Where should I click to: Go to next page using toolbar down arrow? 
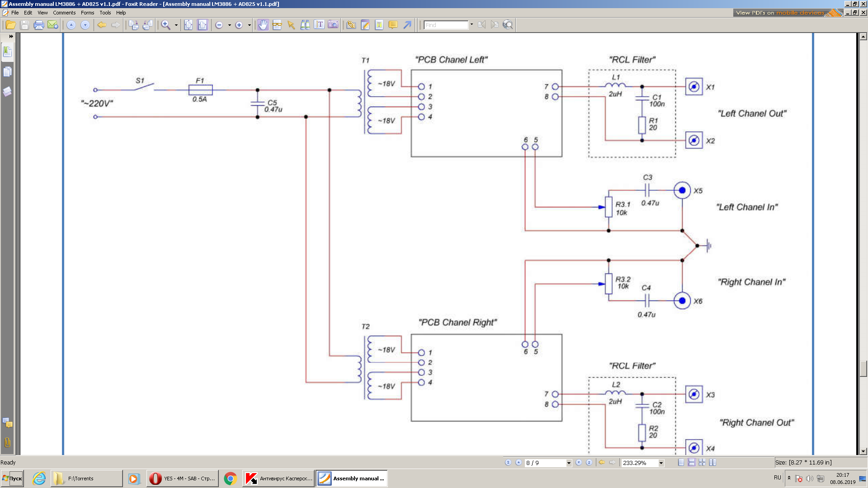(x=85, y=25)
